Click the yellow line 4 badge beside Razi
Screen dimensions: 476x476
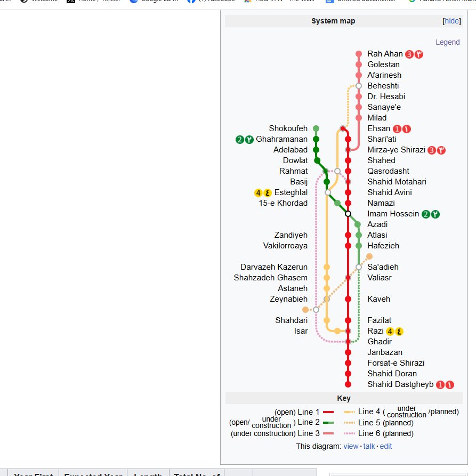point(390,332)
